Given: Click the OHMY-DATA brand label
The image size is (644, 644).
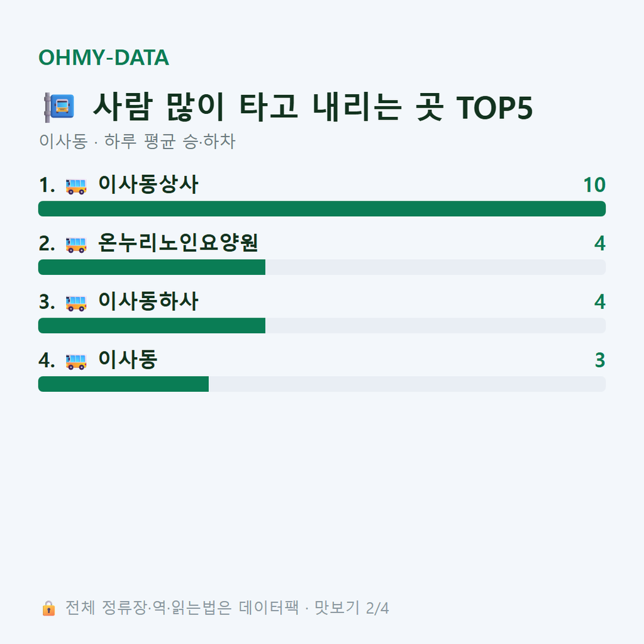Looking at the screenshot, I should click(104, 57).
